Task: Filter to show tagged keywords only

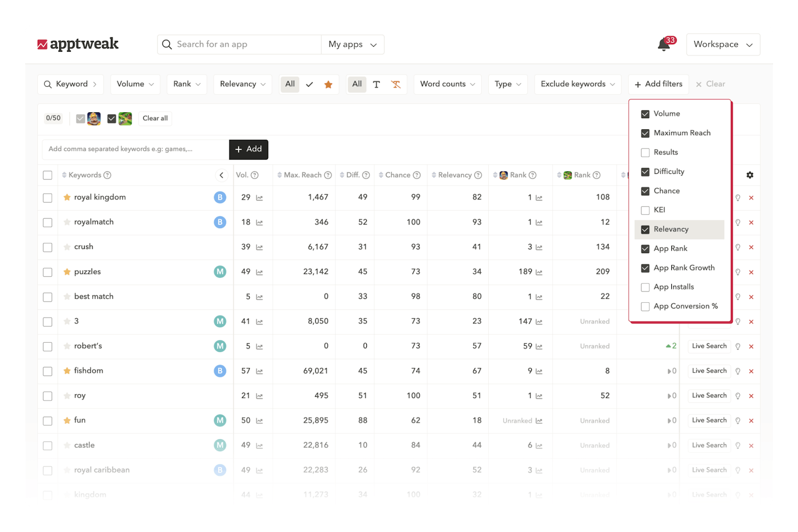Action: pyautogui.click(x=376, y=84)
